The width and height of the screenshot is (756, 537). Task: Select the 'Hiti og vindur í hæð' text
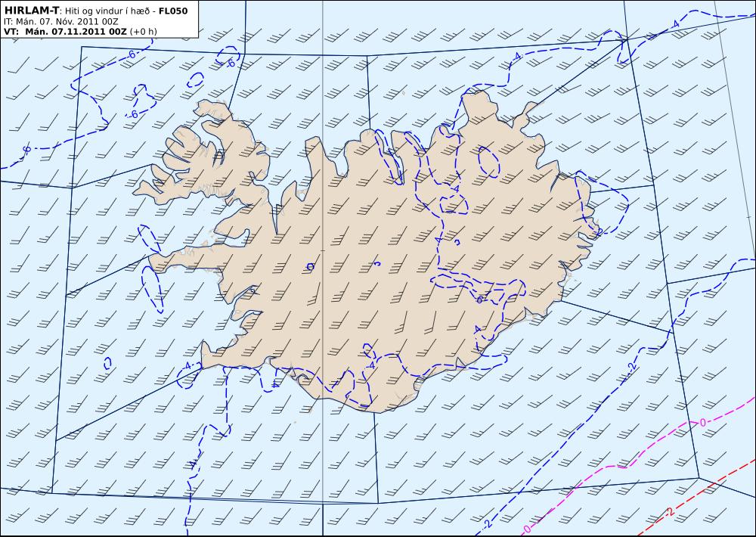point(107,11)
